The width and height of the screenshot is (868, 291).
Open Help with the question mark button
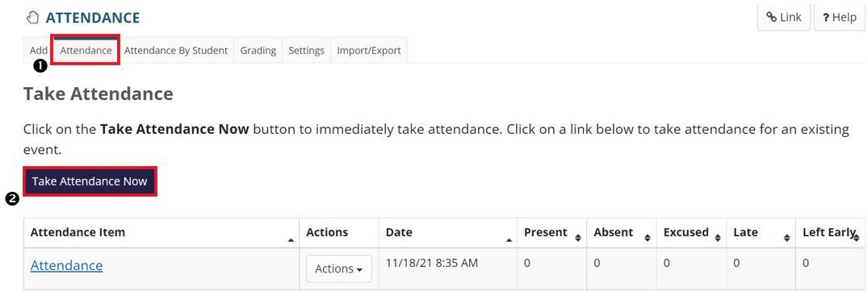(839, 17)
